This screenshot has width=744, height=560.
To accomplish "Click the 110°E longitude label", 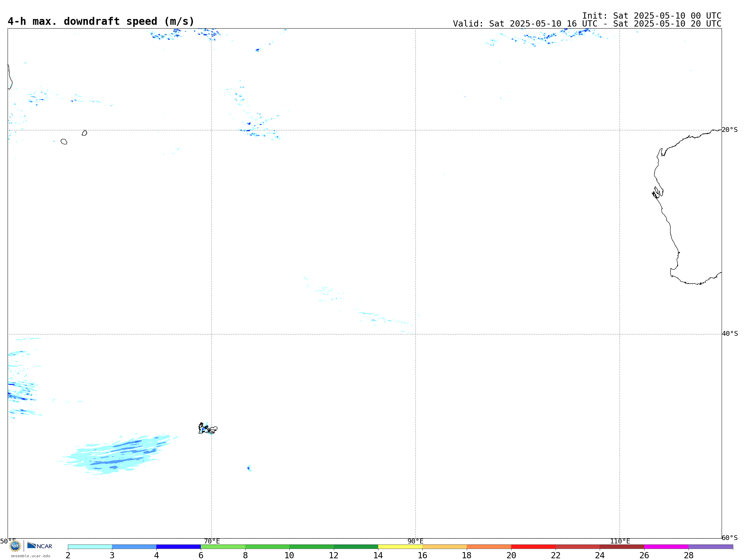I will (620, 541).
